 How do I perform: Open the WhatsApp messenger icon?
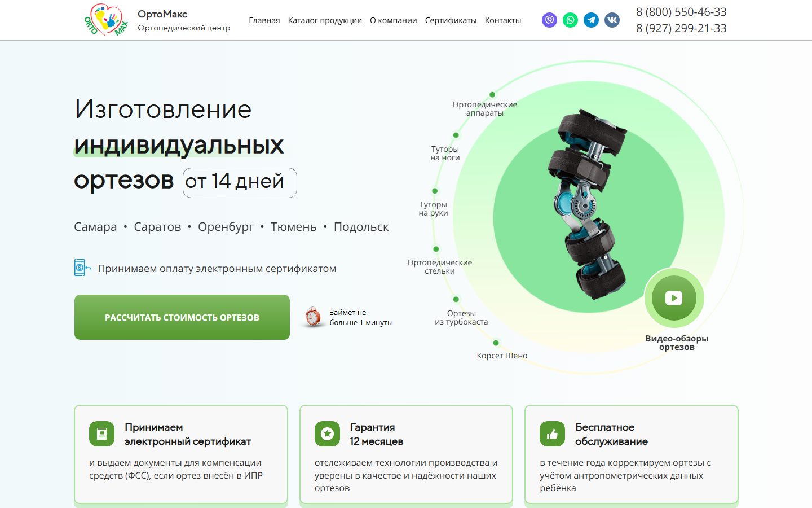[x=570, y=20]
